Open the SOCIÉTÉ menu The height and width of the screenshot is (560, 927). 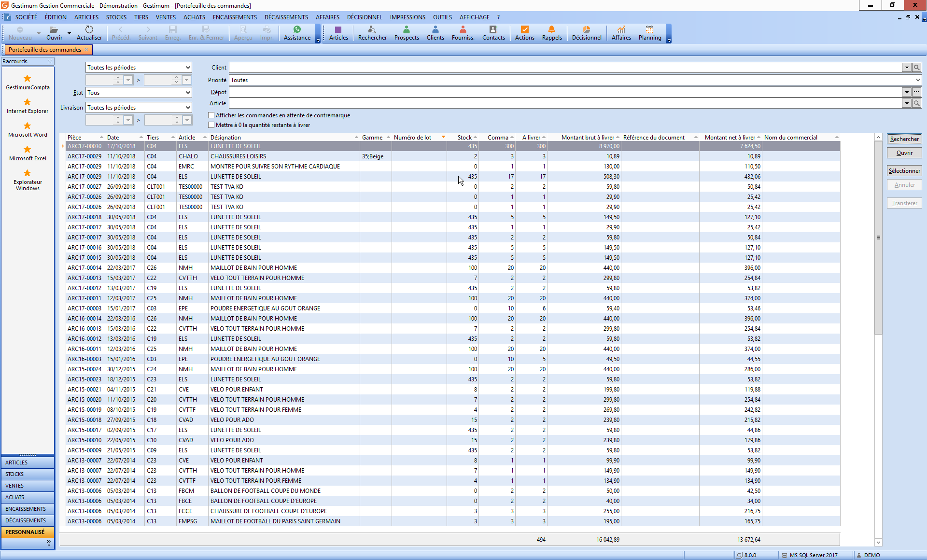[x=26, y=17]
